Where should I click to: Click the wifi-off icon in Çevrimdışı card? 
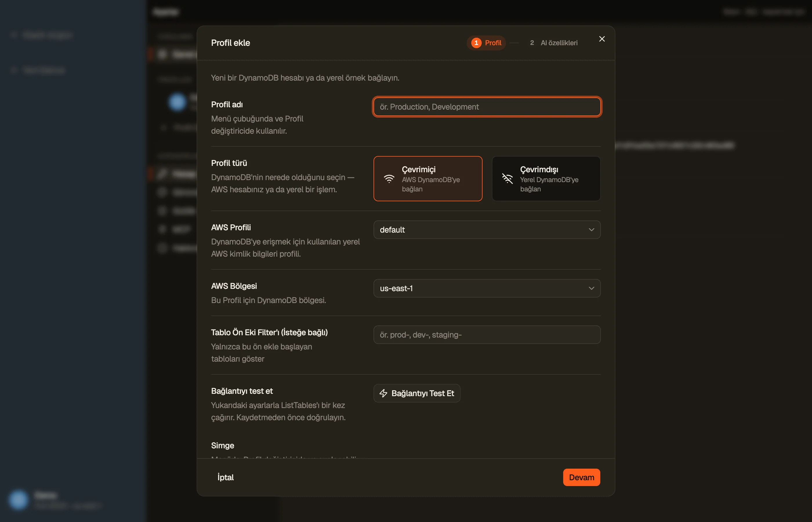click(507, 179)
